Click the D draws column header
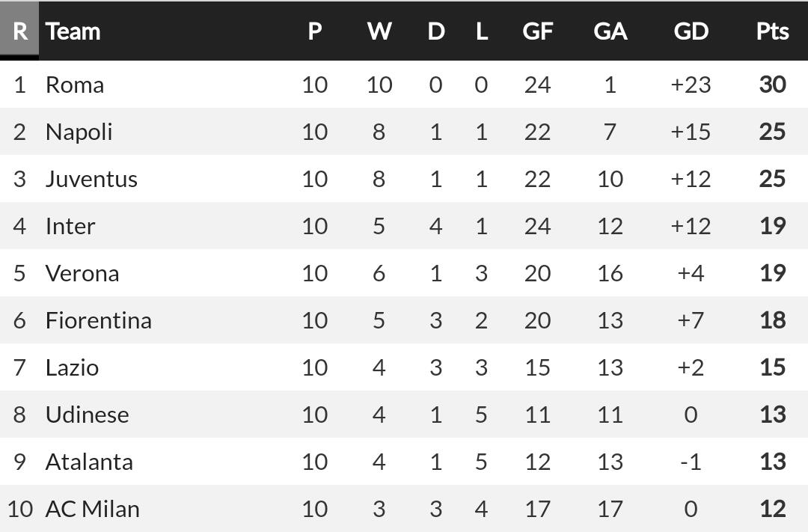 tap(435, 31)
